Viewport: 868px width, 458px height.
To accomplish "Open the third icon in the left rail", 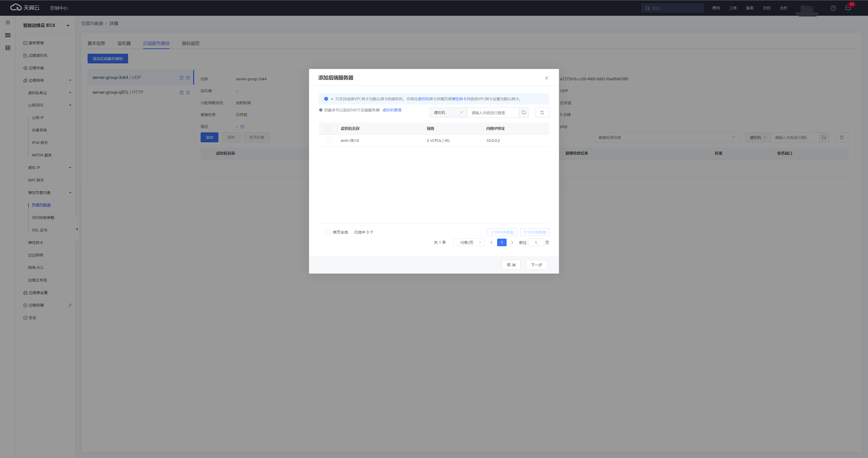I will 8,47.
